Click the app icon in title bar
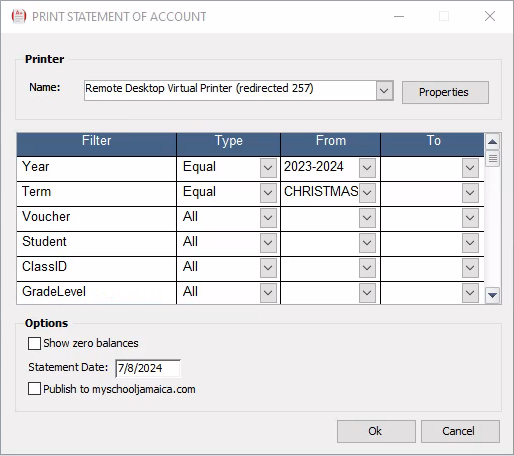 click(x=19, y=16)
